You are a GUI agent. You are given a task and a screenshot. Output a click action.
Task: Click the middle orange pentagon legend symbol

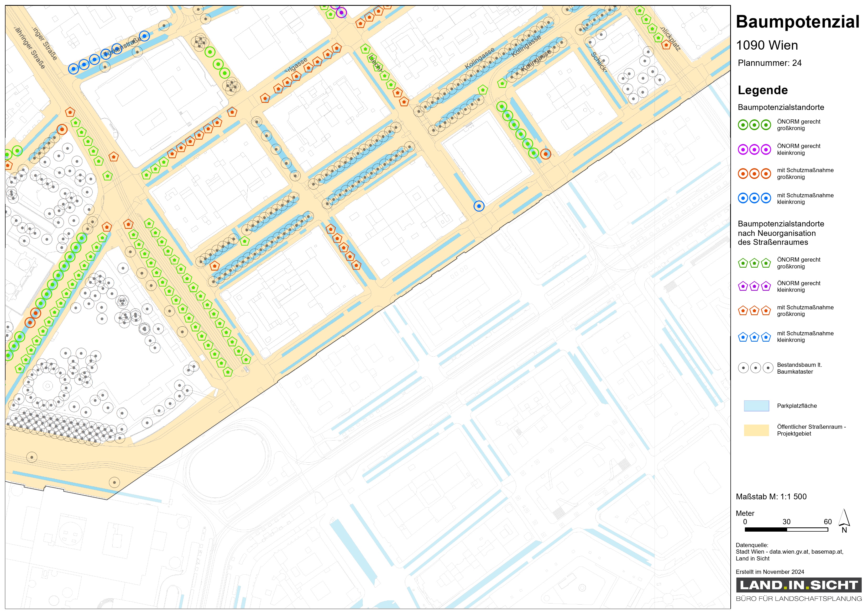[754, 311]
